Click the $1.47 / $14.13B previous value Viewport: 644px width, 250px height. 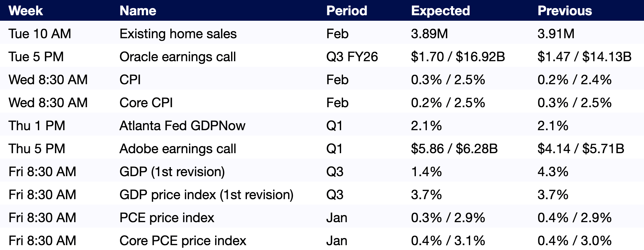click(x=584, y=57)
